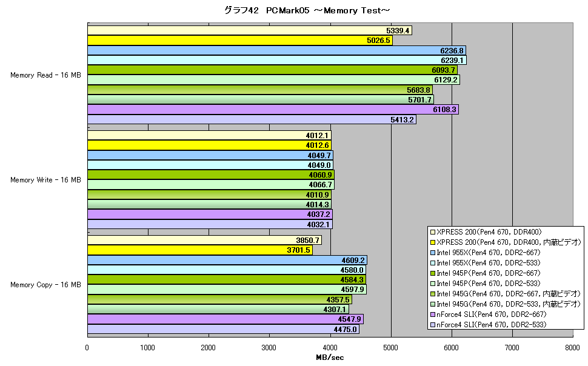Click the Intel 945G DDR2-533 legend swatch

pos(432,304)
